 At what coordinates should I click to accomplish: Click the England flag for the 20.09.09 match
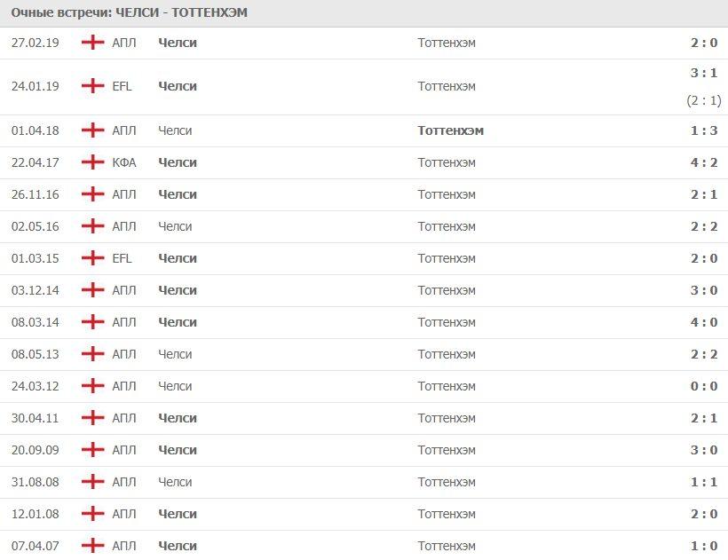point(92,450)
